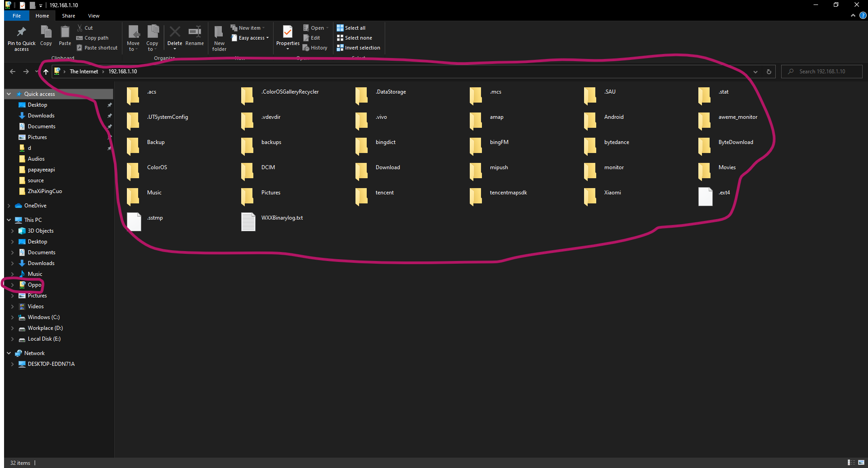Click the Search 192.168.1.10 box
868x468 pixels.
click(x=822, y=72)
